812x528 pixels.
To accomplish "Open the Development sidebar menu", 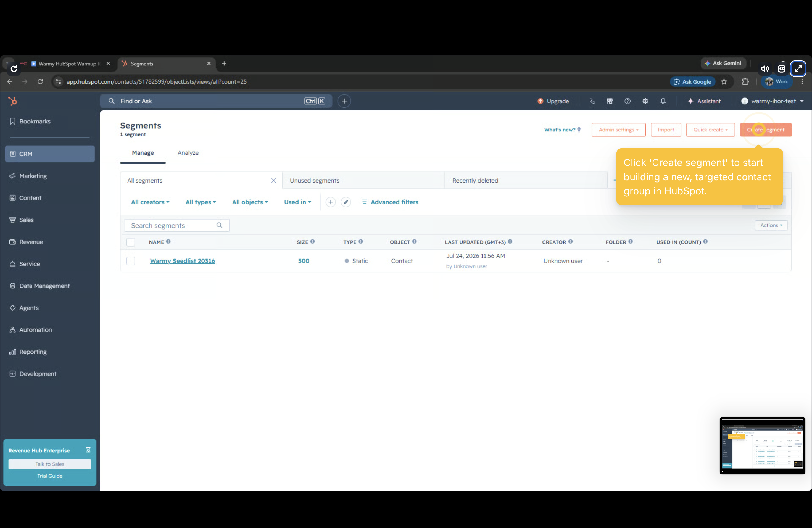I will [33, 374].
